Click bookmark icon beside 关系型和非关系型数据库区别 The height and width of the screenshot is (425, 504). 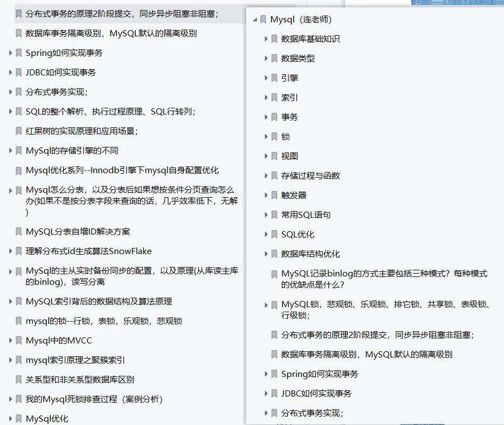coord(18,380)
